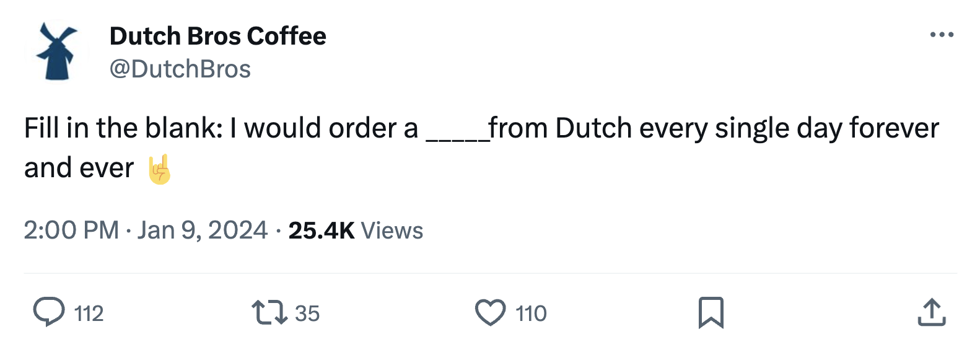
Task: Click the 2:00 PM timestamp
Action: pos(71,230)
